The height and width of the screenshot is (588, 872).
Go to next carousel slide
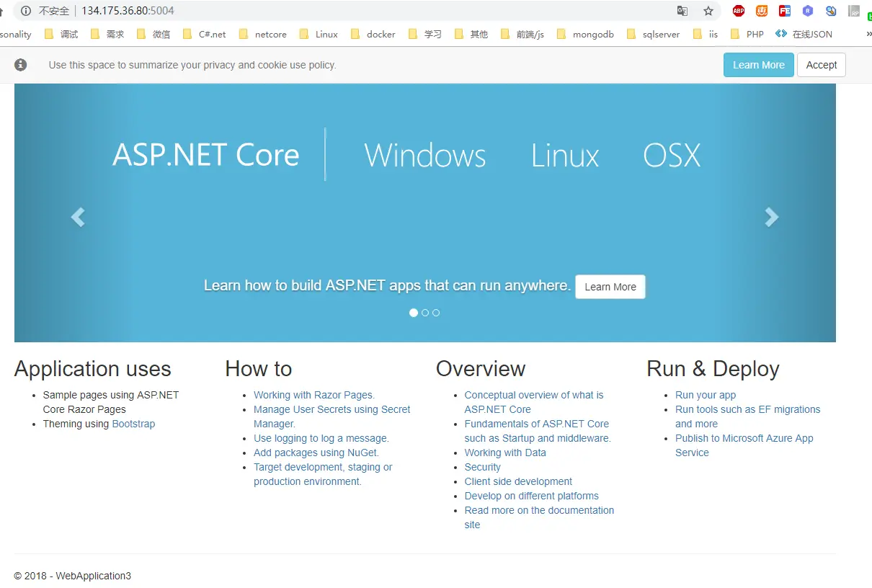(772, 217)
